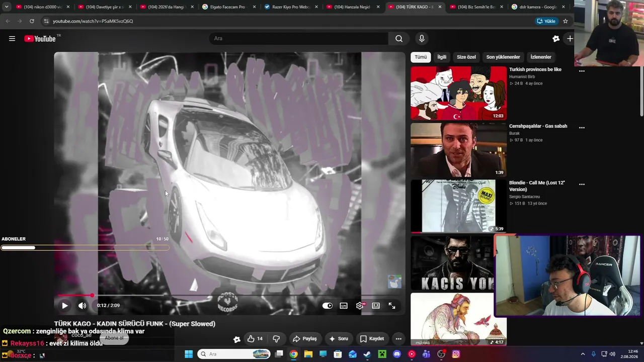Submit search with the magnifier button
The height and width of the screenshot is (362, 644).
(x=399, y=39)
